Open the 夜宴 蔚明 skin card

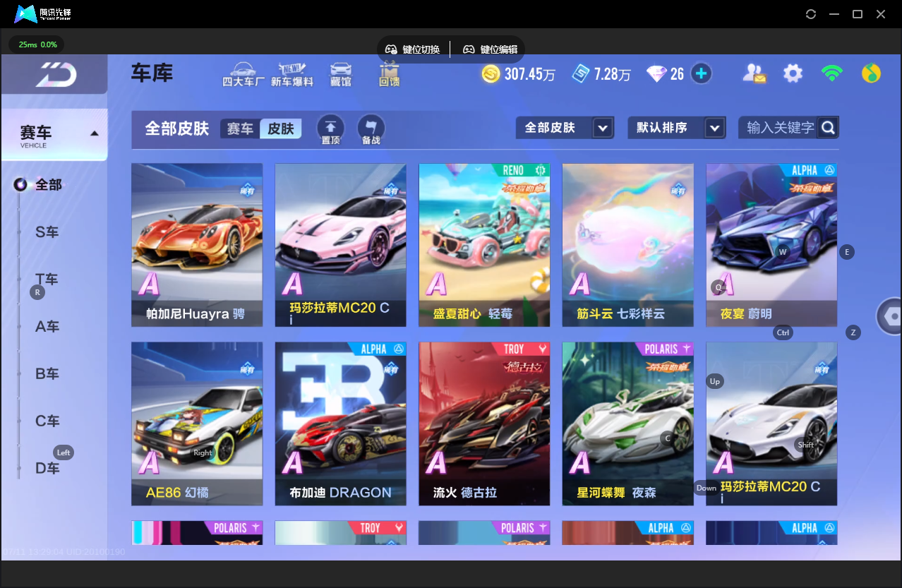pyautogui.click(x=771, y=245)
